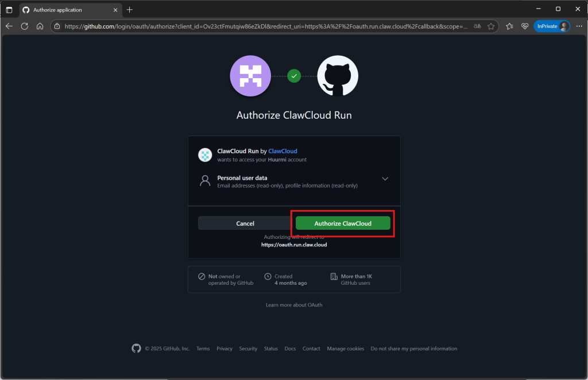Open the Status footer link

tap(271, 348)
